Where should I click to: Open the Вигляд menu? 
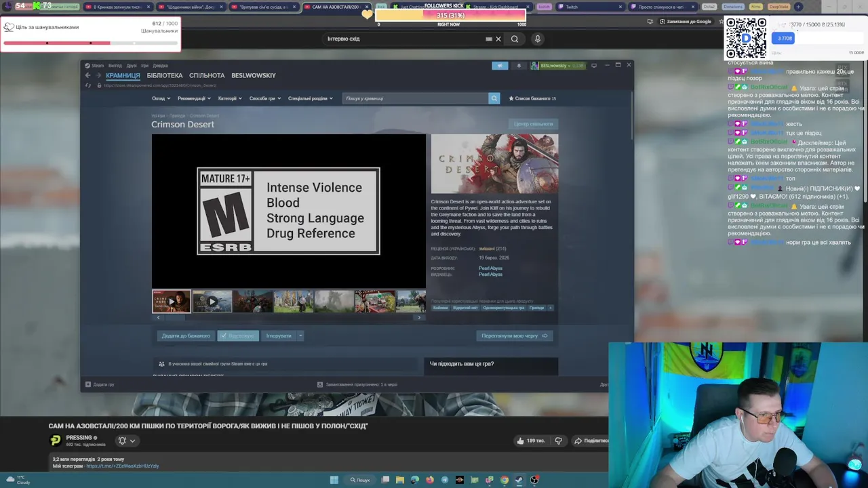[115, 66]
